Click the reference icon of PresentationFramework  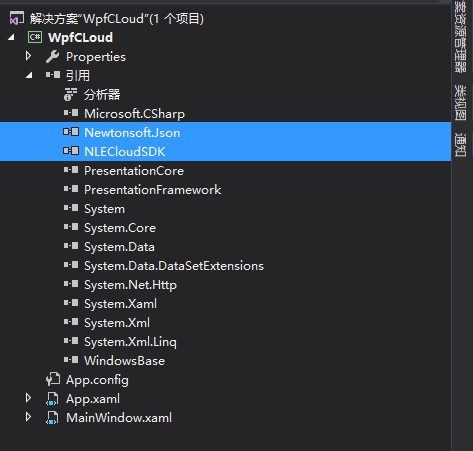(71, 189)
